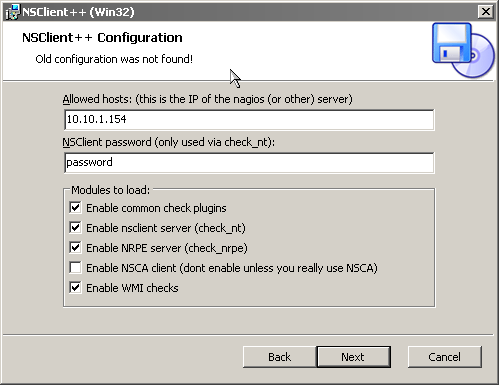The image size is (499, 385).
Task: Toggle Enable NRPE server (check_nrpe) checkbox
Action: [75, 248]
